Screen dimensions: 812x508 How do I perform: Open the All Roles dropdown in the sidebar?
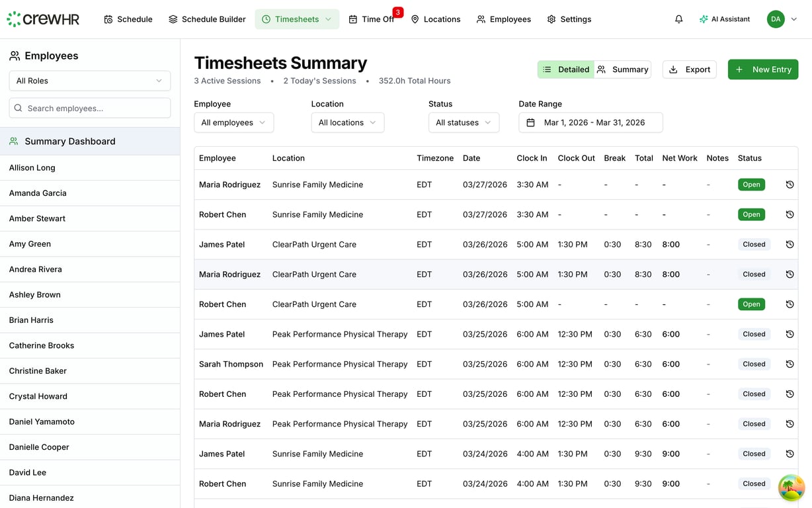(x=89, y=80)
